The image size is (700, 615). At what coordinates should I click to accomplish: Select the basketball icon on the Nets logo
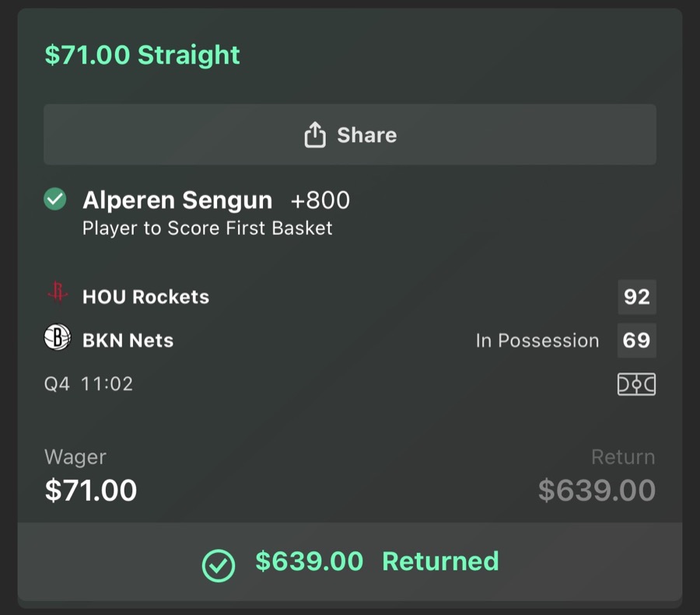tap(55, 340)
